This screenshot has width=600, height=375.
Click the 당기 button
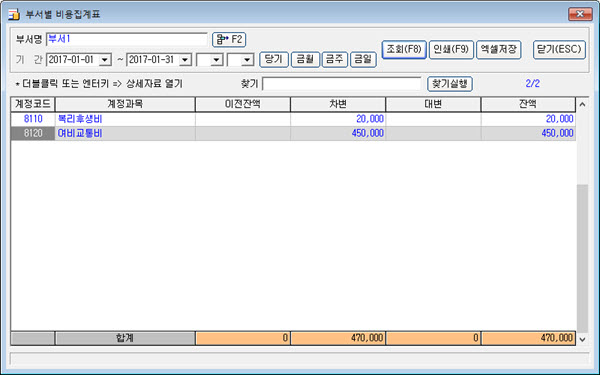click(274, 59)
